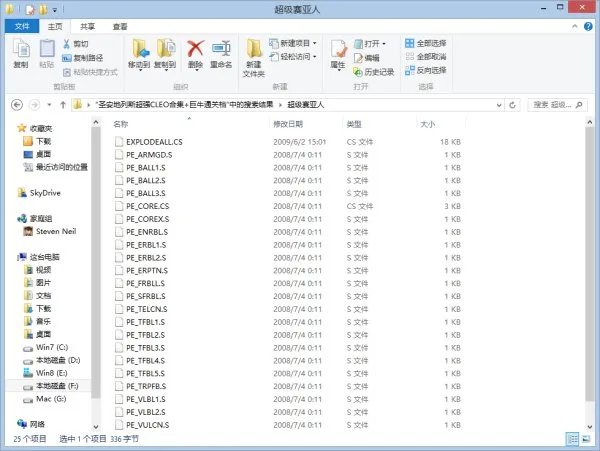Open the Copy to folder button
This screenshot has width=600, height=451.
(165, 54)
